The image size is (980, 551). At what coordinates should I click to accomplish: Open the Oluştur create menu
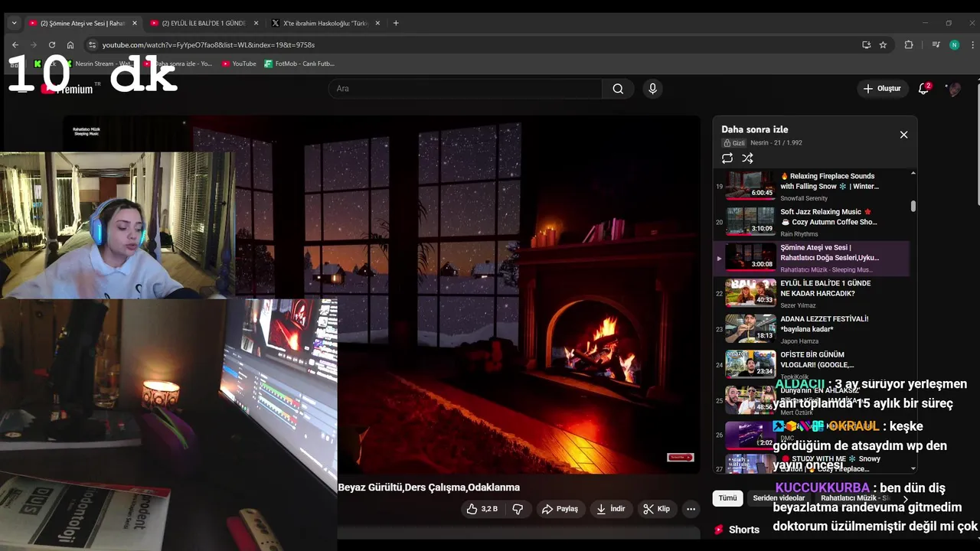click(882, 89)
